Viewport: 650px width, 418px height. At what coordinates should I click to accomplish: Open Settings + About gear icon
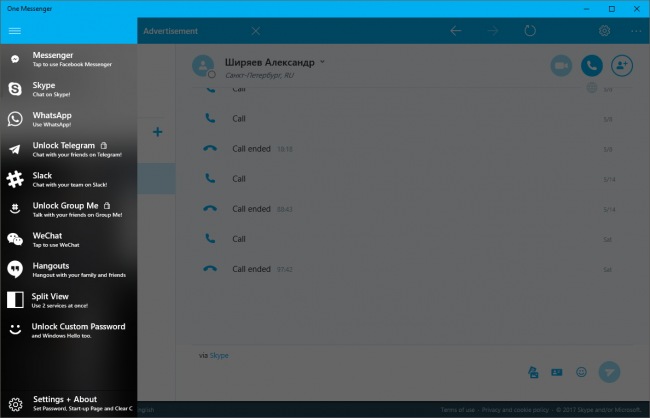[15, 404]
